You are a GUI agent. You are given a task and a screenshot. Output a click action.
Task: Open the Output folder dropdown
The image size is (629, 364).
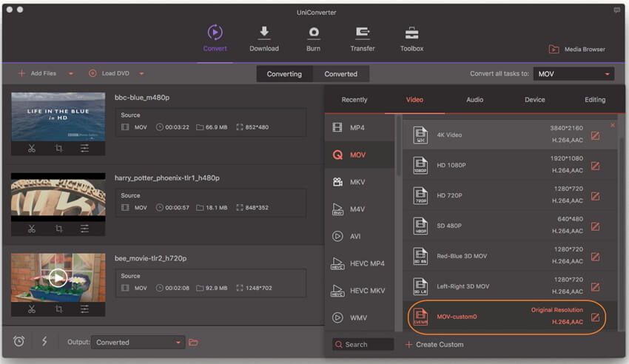click(x=138, y=342)
